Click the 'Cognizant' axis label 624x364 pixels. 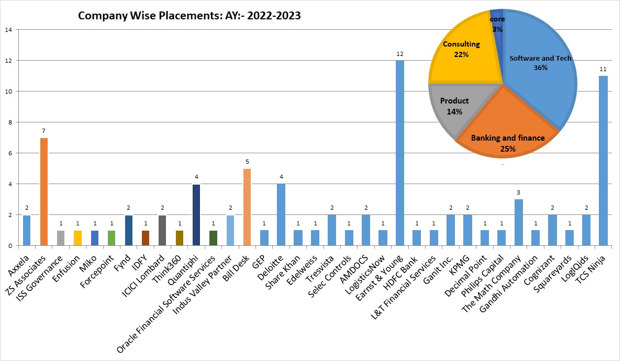point(540,270)
